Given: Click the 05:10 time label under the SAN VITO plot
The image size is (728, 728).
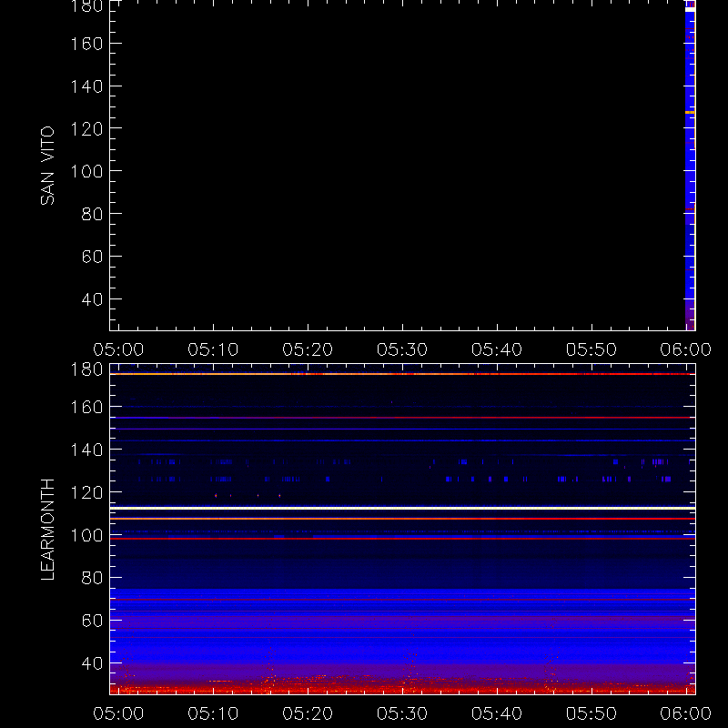Looking at the screenshot, I should coord(213,349).
